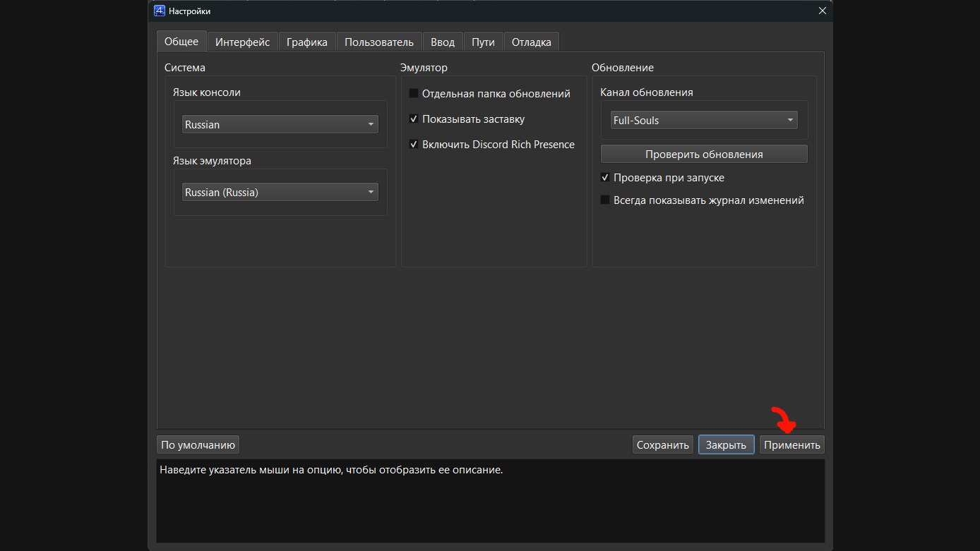Switch to the Общее tab
980x551 pixels.
tap(181, 42)
